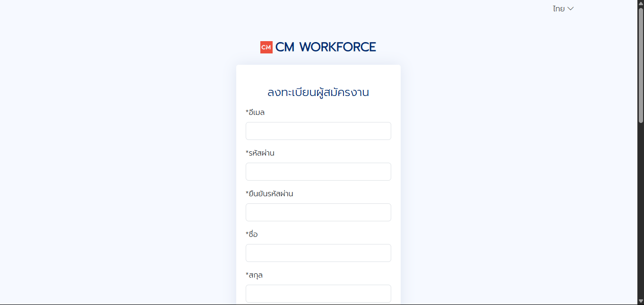The height and width of the screenshot is (305, 644).
Task: Click the page scrollbar down arrow
Action: [641, 301]
